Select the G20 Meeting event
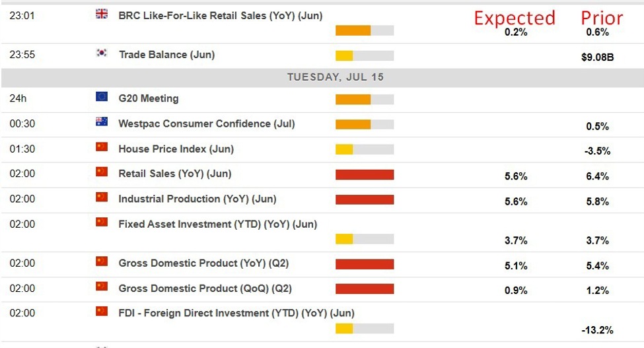 [149, 98]
